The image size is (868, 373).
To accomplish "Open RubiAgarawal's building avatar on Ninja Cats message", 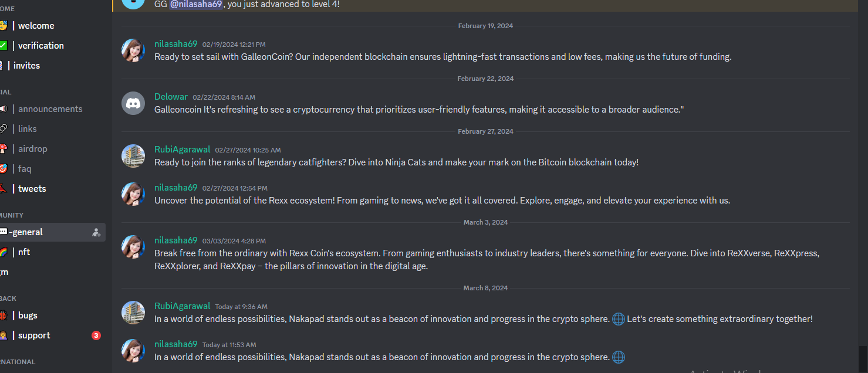I will 133,156.
